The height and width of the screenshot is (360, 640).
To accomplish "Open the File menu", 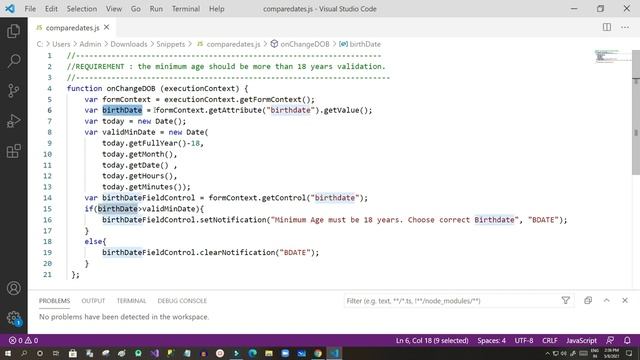I will click(x=30, y=9).
